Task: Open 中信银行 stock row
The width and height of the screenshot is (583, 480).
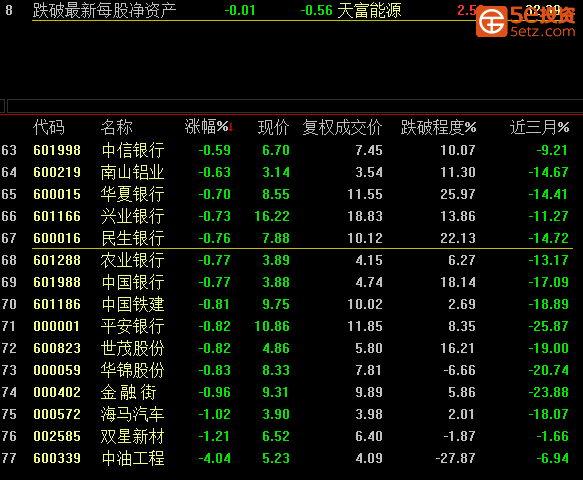Action: point(292,150)
